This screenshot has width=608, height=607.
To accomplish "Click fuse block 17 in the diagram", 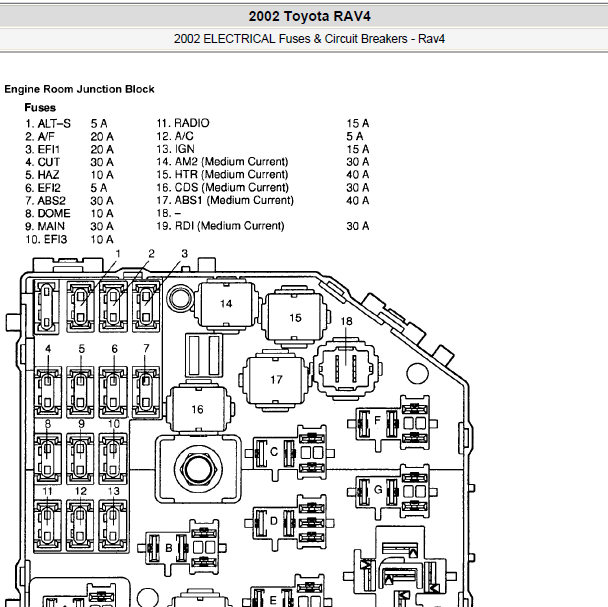I will (276, 380).
